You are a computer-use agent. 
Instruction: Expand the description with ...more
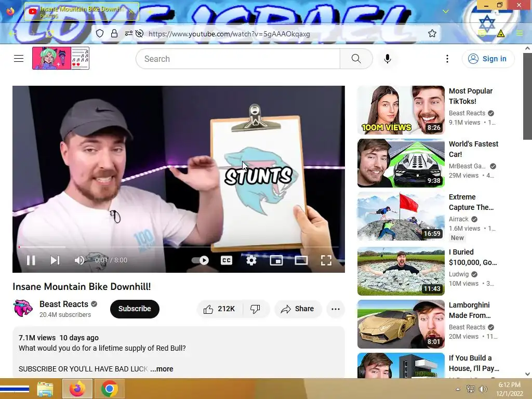pos(162,369)
